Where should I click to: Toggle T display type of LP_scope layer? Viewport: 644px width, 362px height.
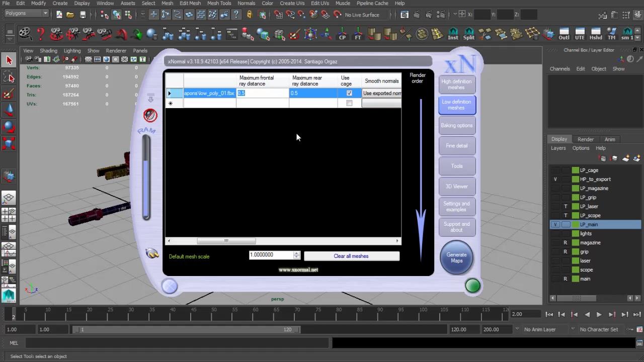pyautogui.click(x=566, y=216)
